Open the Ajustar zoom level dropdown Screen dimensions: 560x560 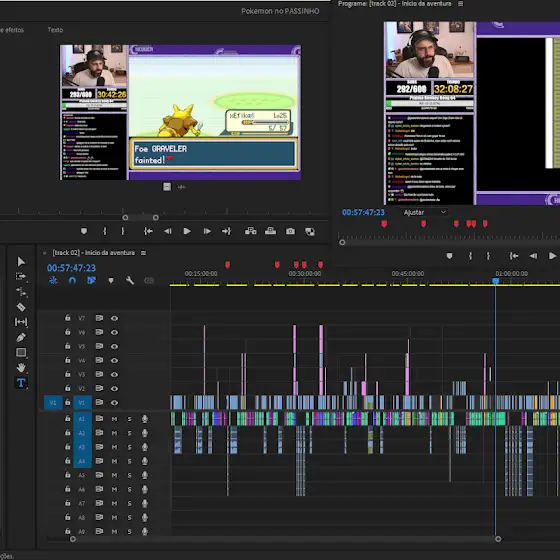tap(424, 212)
